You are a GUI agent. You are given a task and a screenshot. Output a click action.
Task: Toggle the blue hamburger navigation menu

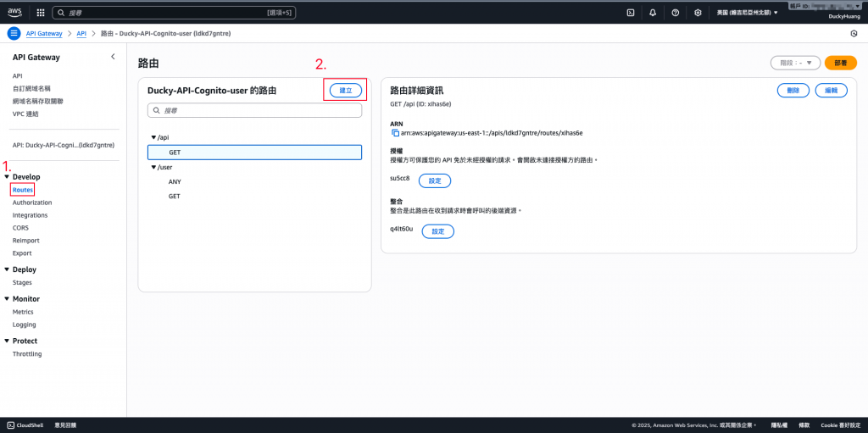click(14, 33)
